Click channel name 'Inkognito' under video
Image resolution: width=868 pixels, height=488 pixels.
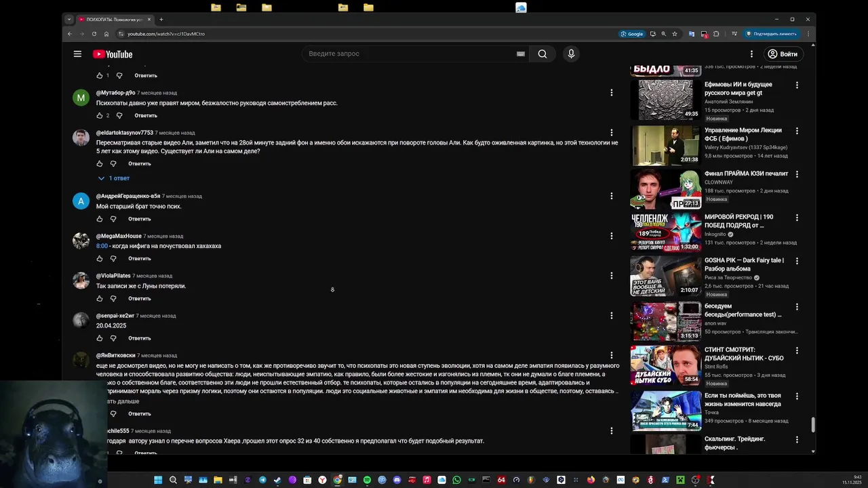[x=715, y=235]
